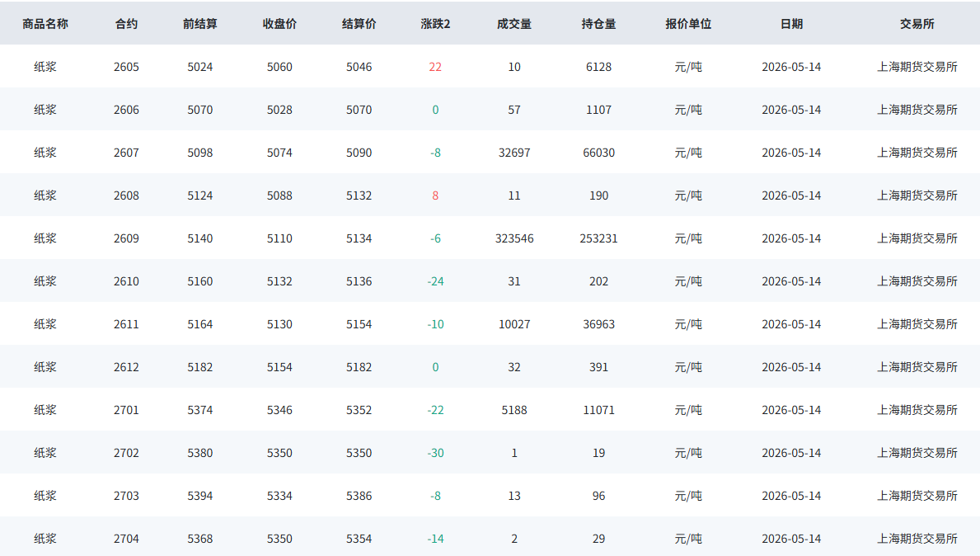Select contract 2704 in last row

click(x=126, y=539)
